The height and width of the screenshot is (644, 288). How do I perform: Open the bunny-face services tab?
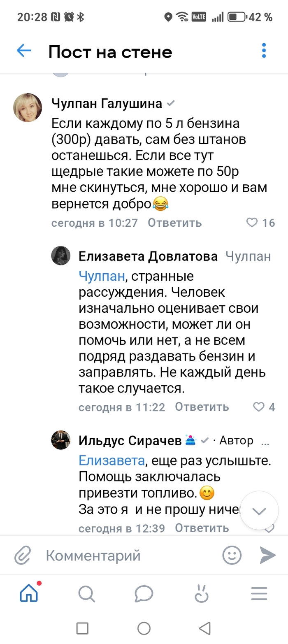click(x=202, y=594)
